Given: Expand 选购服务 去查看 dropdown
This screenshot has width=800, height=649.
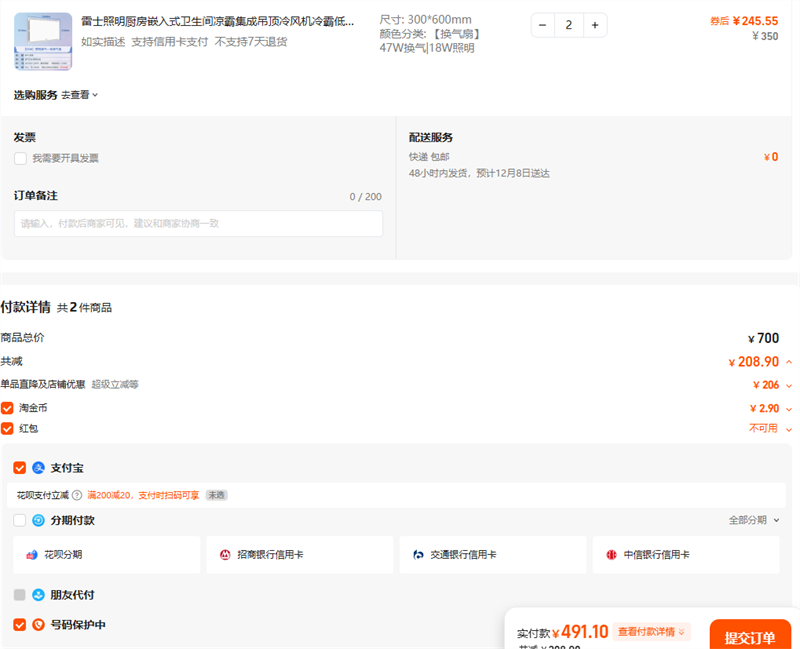Looking at the screenshot, I should (x=80, y=95).
